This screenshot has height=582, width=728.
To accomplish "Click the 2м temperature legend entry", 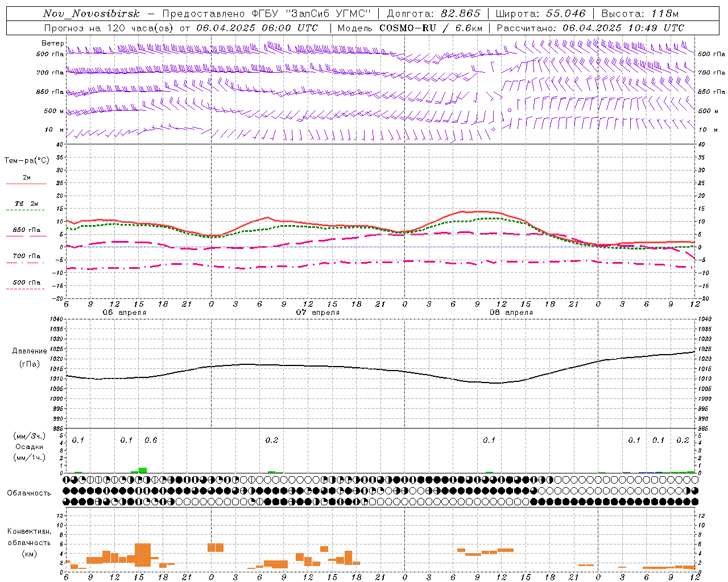I will [x=27, y=178].
